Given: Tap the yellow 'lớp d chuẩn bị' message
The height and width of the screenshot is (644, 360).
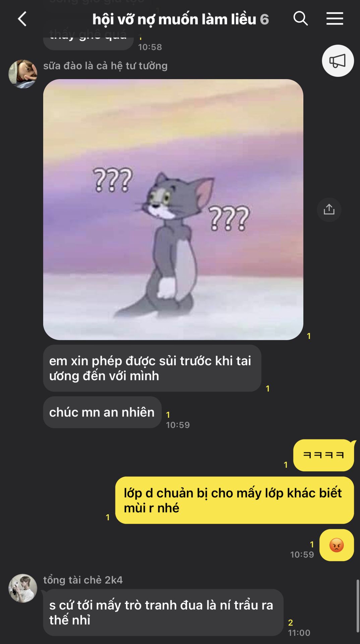Looking at the screenshot, I should 235,500.
